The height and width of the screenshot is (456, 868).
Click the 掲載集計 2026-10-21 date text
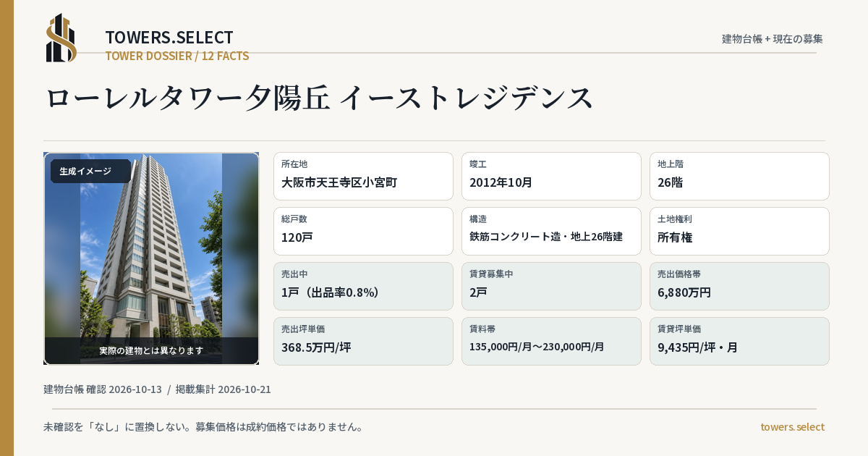click(224, 389)
